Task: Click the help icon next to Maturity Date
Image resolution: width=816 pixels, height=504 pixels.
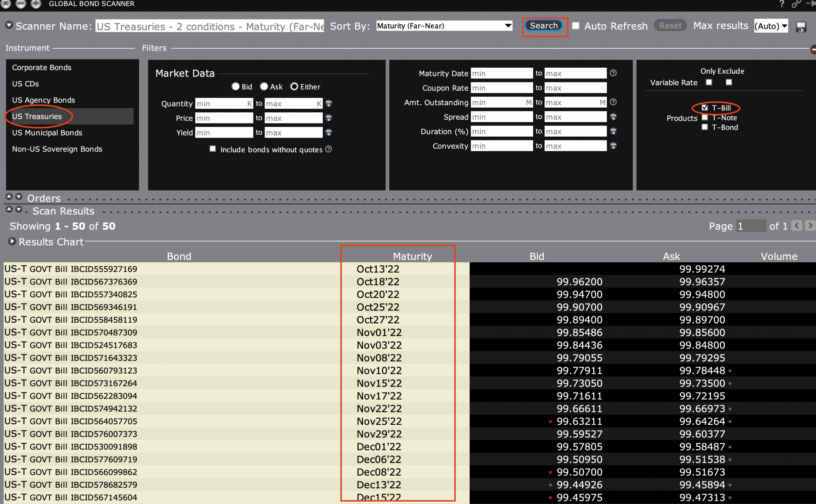Action: click(613, 73)
